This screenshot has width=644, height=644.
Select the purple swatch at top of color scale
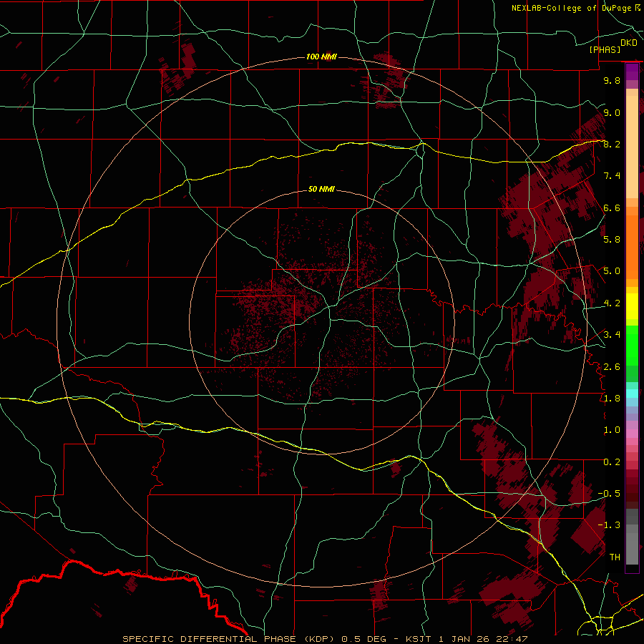(x=632, y=72)
